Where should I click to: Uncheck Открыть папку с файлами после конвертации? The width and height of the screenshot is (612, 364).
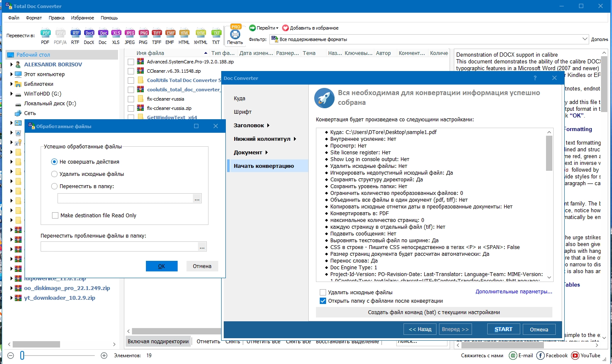coord(323,301)
